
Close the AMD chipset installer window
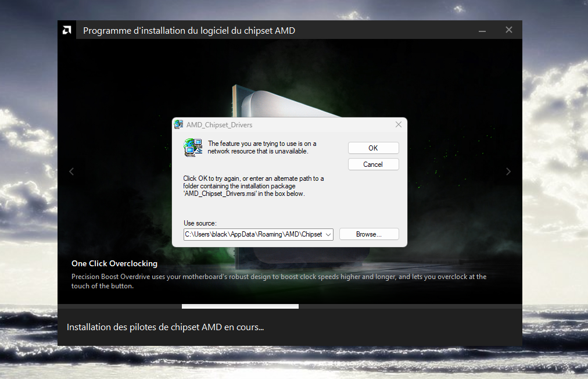point(509,30)
